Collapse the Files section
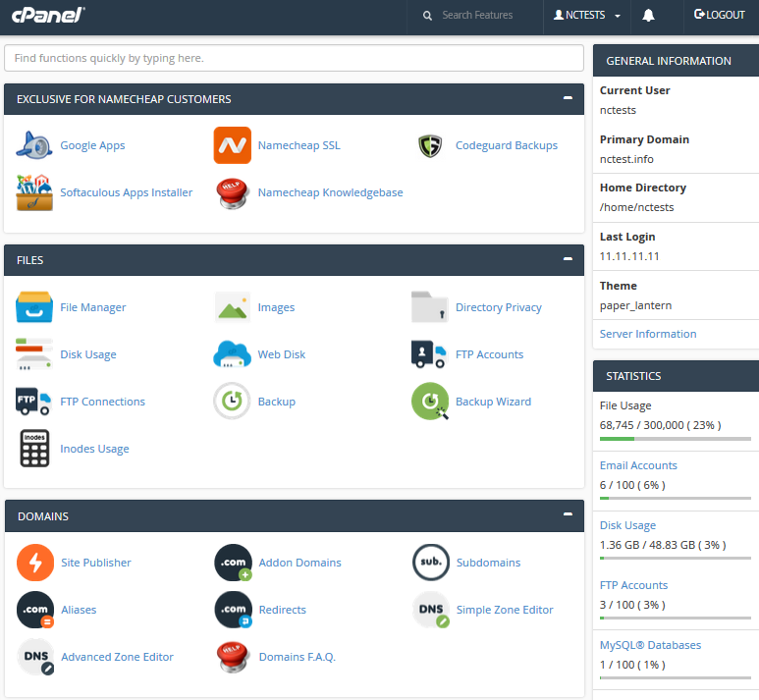This screenshot has width=759, height=700. pos(568,259)
